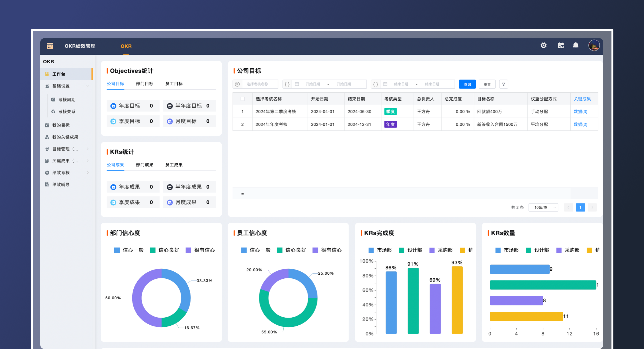Image resolution: width=644 pixels, height=349 pixels.
Task: Click the blue 信心一般 legend swatch
Action: (x=116, y=250)
